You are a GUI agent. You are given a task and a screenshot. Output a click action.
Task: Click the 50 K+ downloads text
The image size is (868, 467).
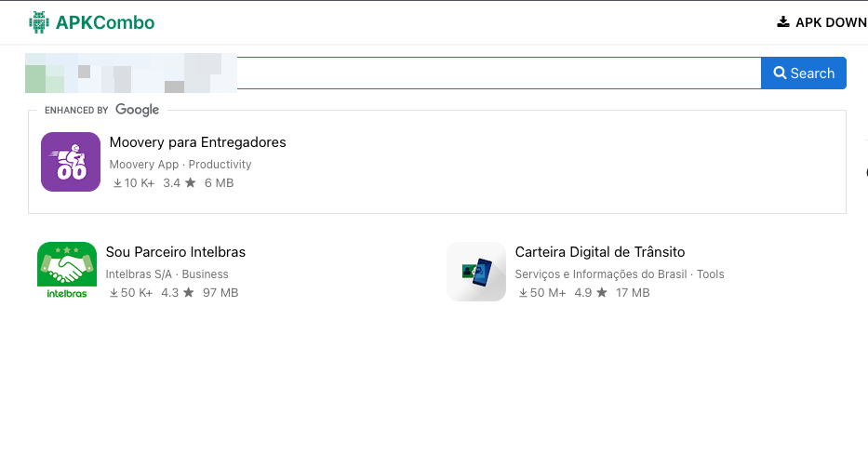(131, 293)
